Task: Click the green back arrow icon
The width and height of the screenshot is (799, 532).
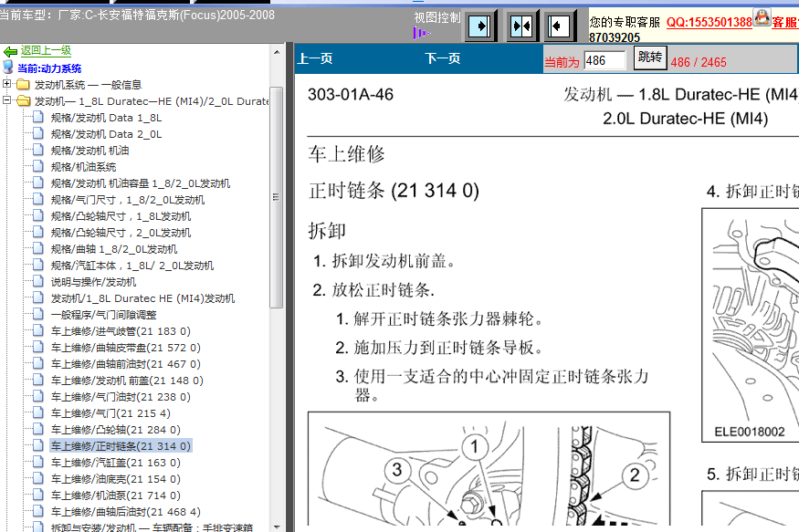Action: (x=10, y=51)
